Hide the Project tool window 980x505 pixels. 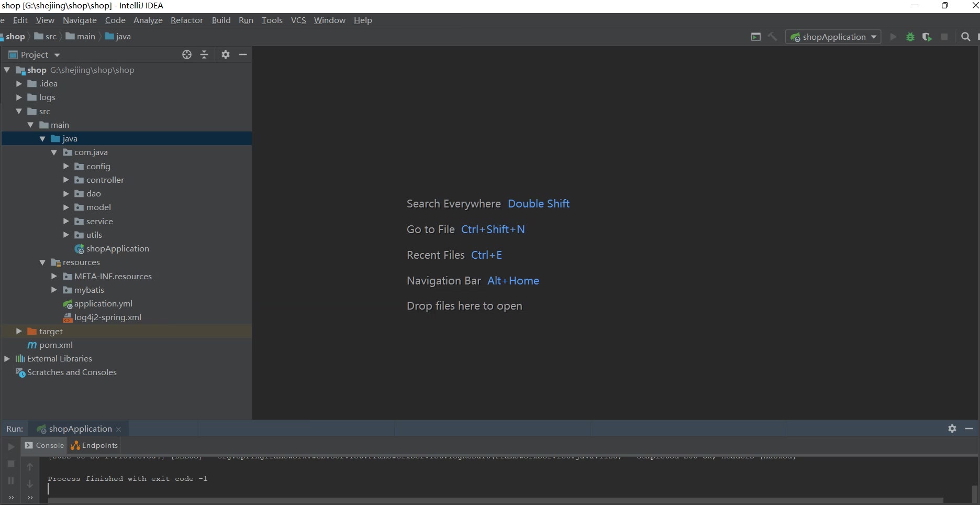tap(243, 54)
